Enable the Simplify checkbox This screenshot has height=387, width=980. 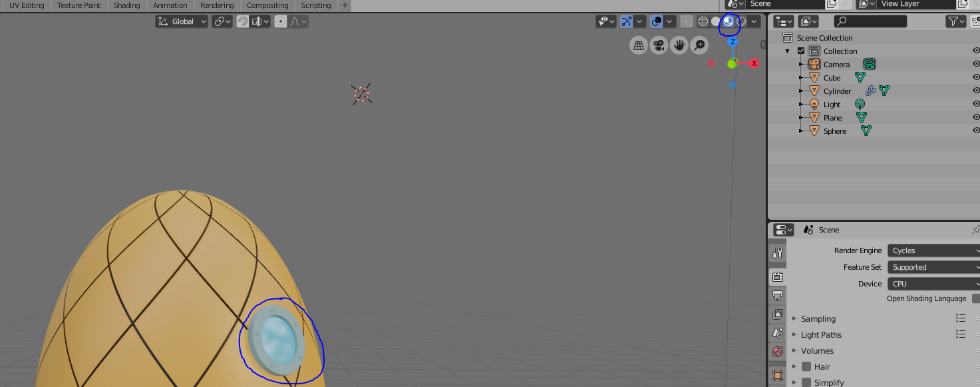point(806,382)
